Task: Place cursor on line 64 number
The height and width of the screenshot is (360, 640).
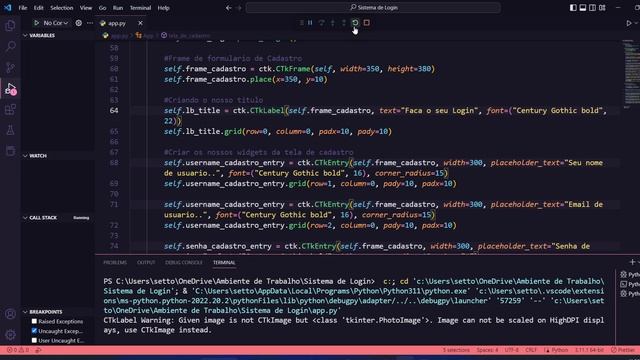Action: pyautogui.click(x=114, y=111)
